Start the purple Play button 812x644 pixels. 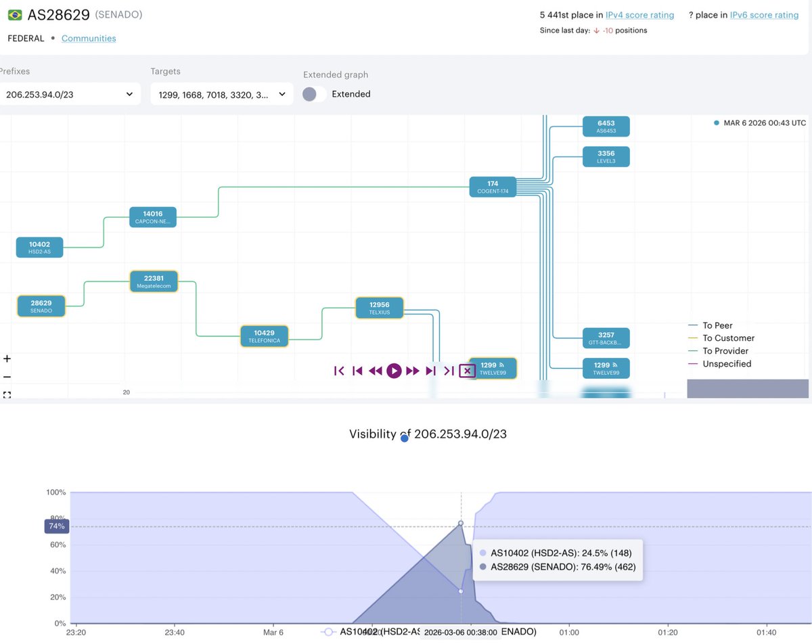394,371
